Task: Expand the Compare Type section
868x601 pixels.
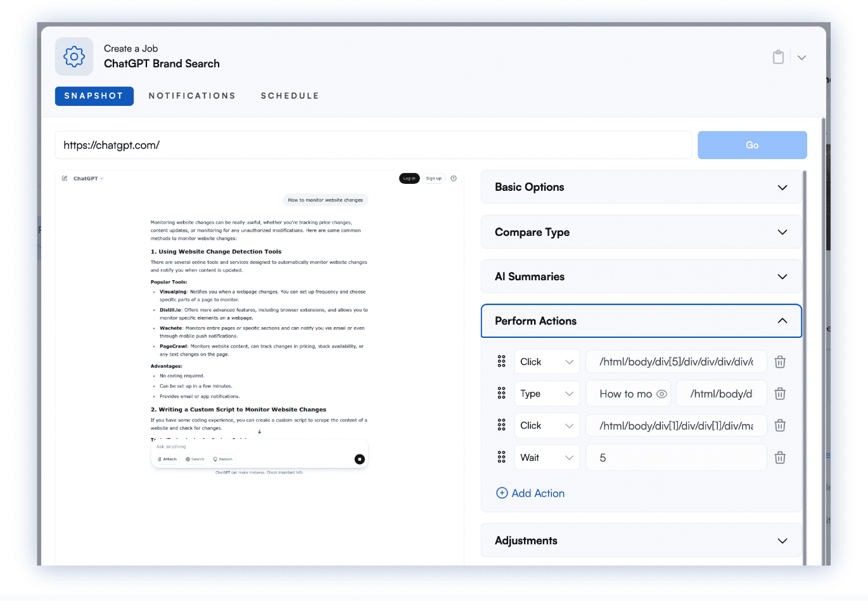Action: [641, 232]
